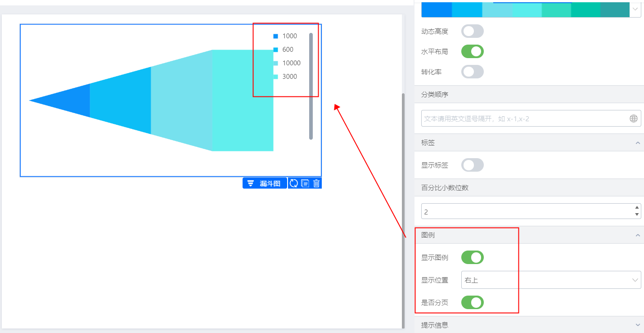Enable the 转化率 switch
Screen dimensions: 644x333
[x=473, y=72]
